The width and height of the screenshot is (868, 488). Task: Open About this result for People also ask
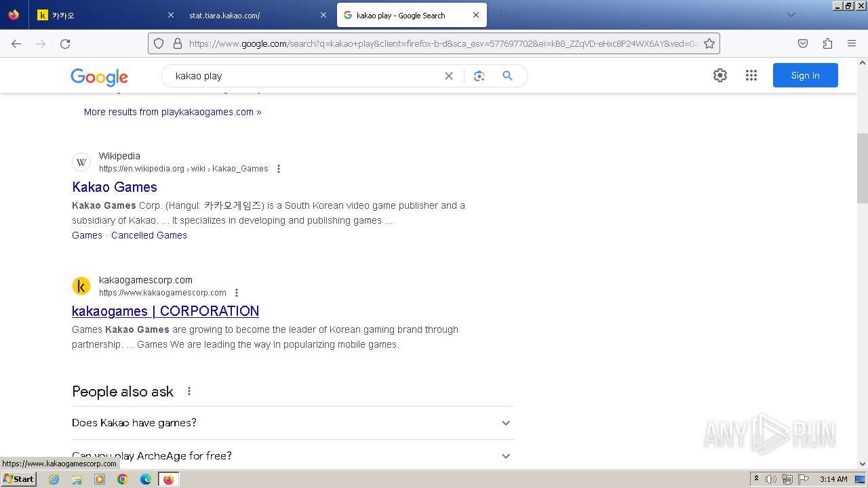pos(189,391)
